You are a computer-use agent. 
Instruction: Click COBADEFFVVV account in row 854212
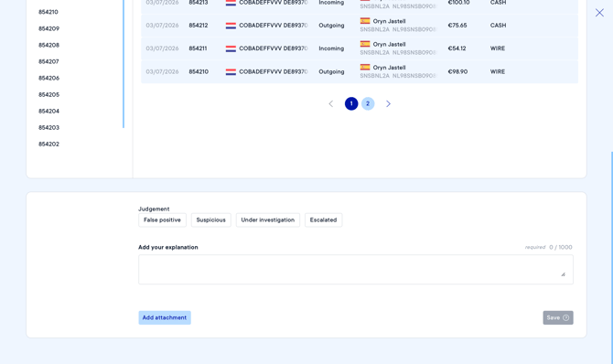(274, 26)
